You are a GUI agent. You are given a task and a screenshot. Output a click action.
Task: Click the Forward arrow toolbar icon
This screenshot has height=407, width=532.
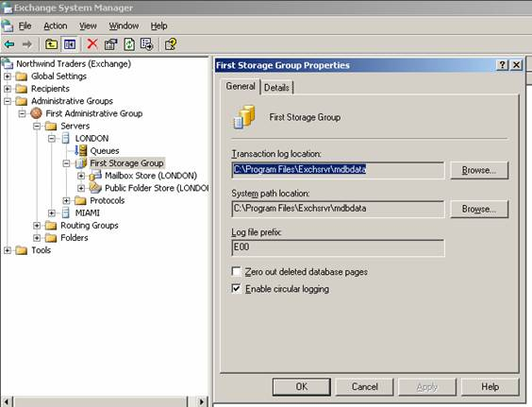(26, 44)
